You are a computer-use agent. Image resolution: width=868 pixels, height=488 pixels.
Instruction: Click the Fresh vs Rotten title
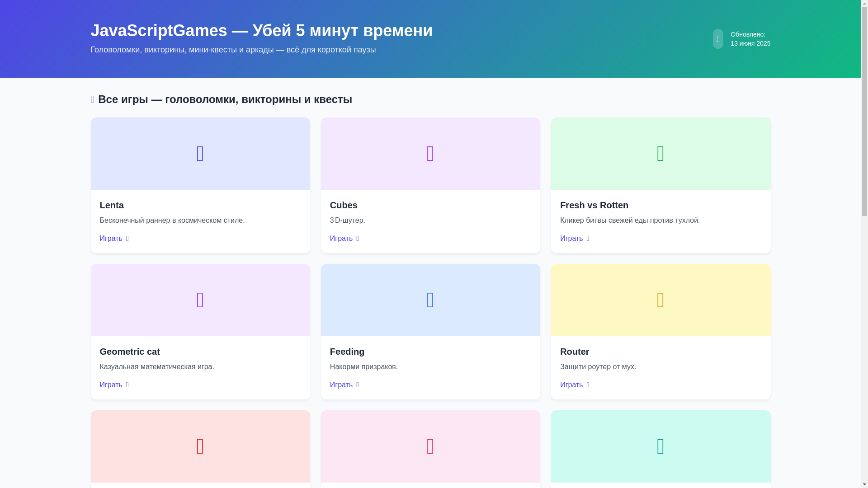(594, 205)
